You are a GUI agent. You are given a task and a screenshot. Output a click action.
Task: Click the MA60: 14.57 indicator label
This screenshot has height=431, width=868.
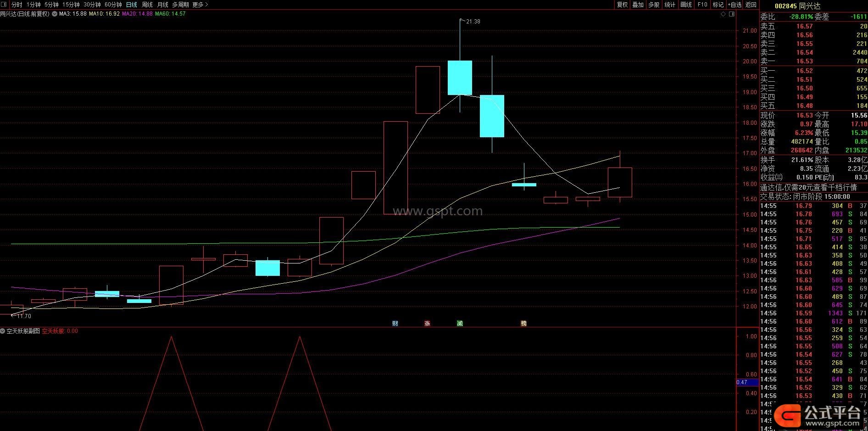pyautogui.click(x=170, y=14)
